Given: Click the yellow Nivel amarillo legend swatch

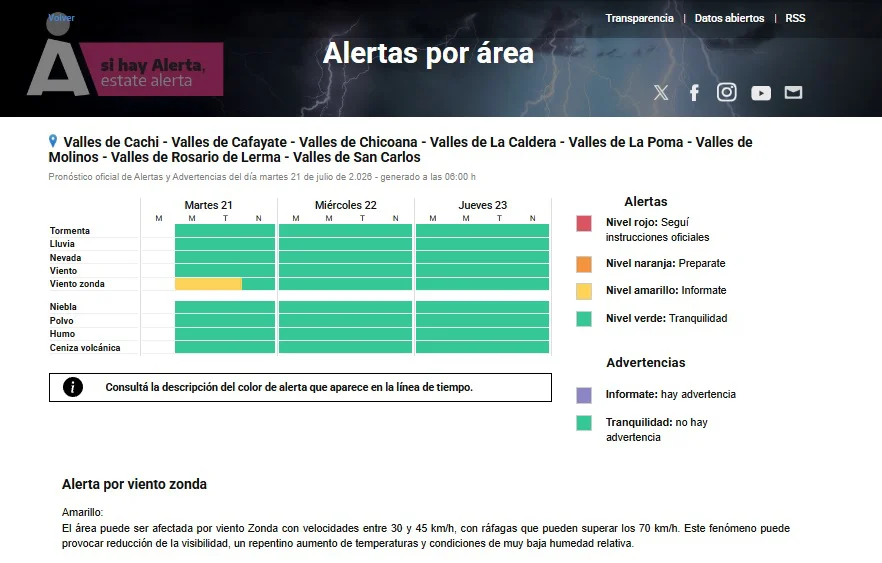Looking at the screenshot, I should 584,291.
